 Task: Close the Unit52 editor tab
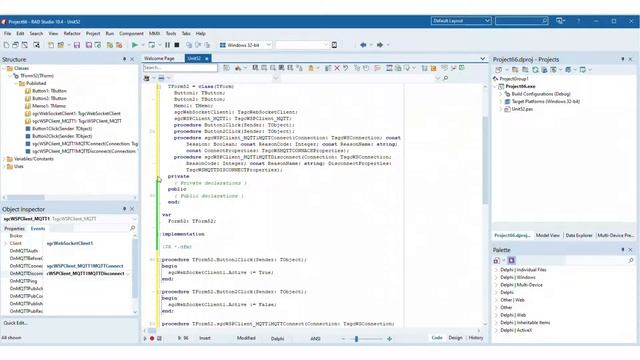click(207, 59)
